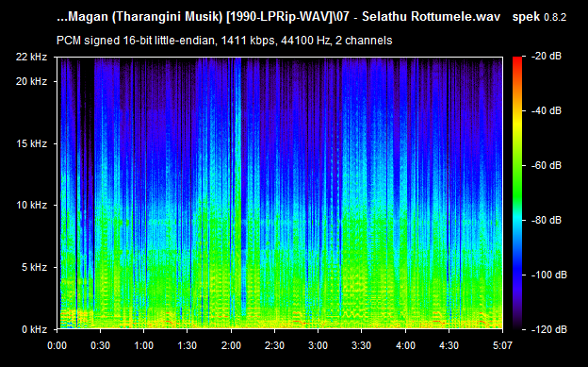Click the -100 dB level label

[549, 275]
